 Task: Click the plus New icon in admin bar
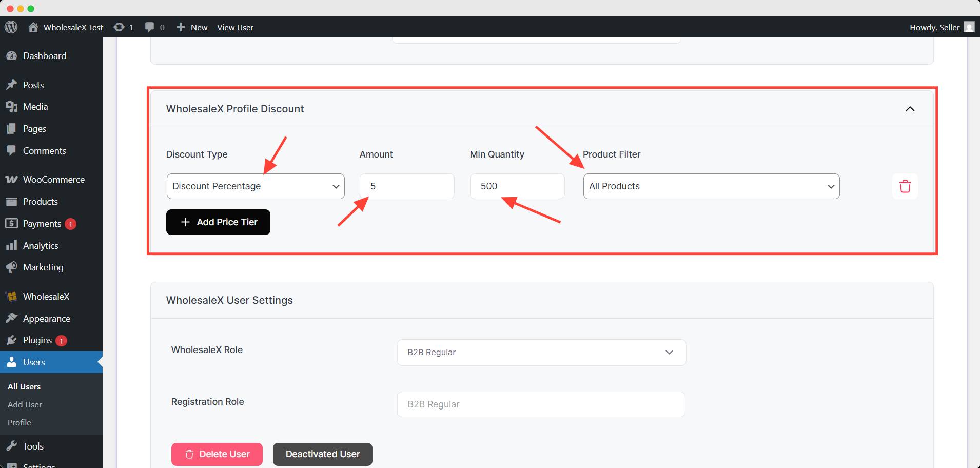coord(181,27)
